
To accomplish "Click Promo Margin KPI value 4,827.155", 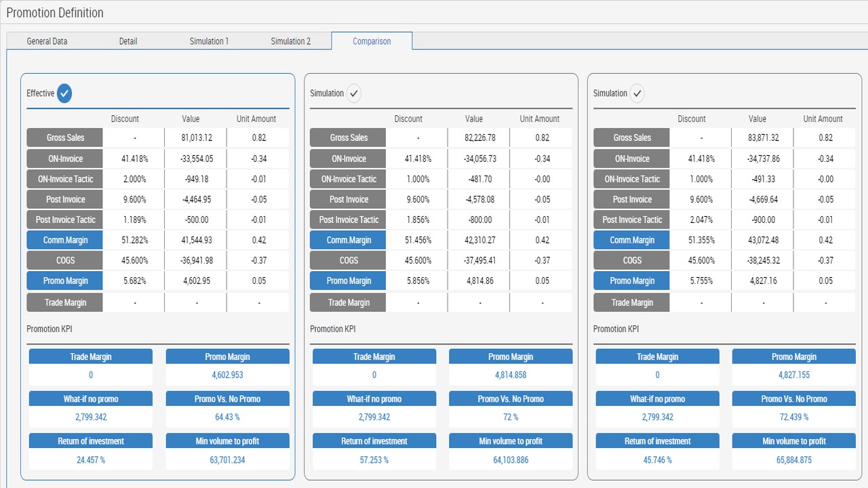I will pos(794,375).
